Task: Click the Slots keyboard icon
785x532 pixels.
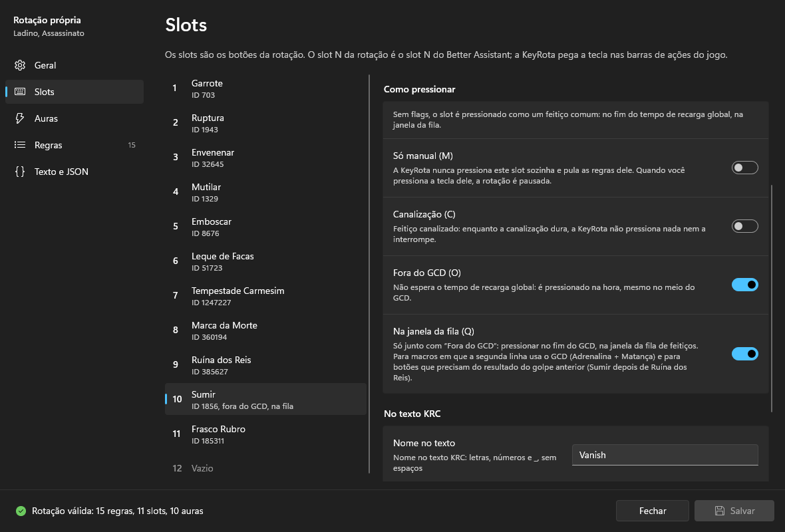Action: pyautogui.click(x=20, y=92)
